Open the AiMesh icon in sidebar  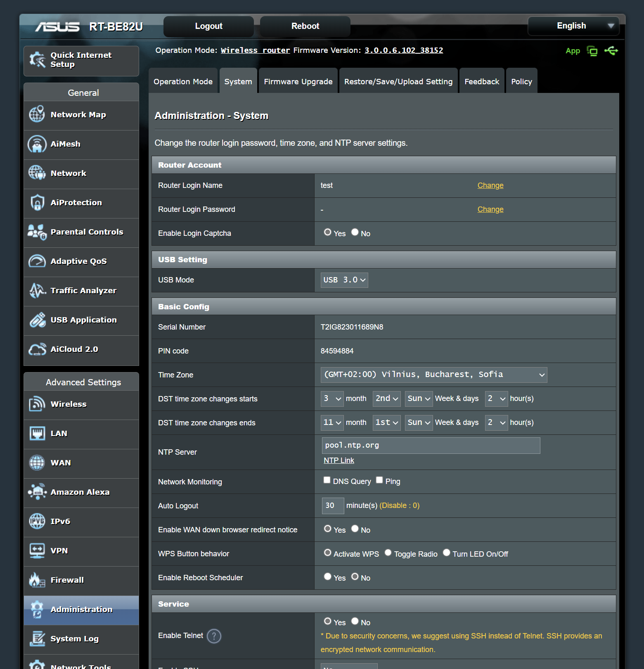click(37, 144)
